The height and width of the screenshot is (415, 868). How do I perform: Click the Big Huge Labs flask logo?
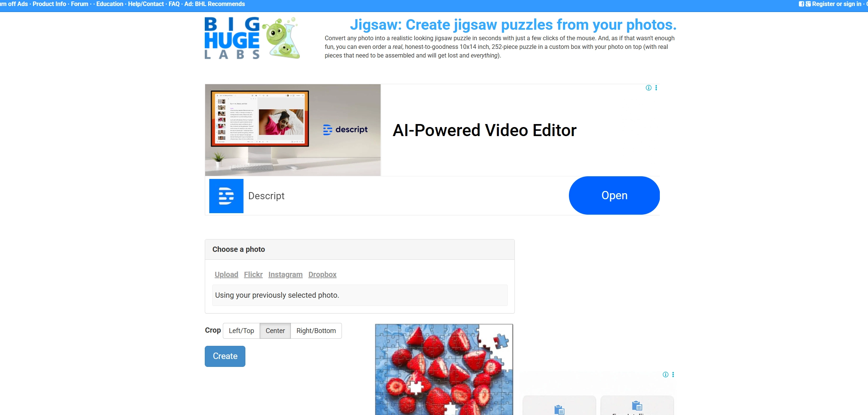(280, 37)
